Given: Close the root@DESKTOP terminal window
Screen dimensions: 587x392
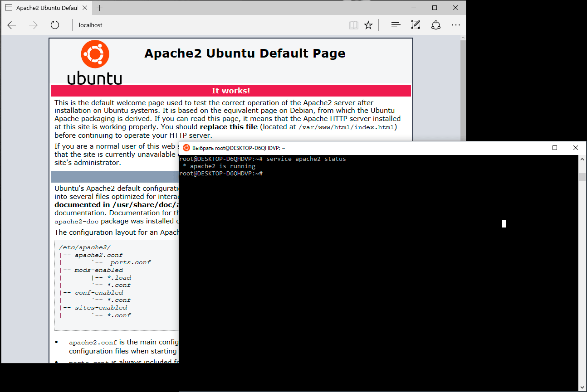Looking at the screenshot, I should 576,148.
